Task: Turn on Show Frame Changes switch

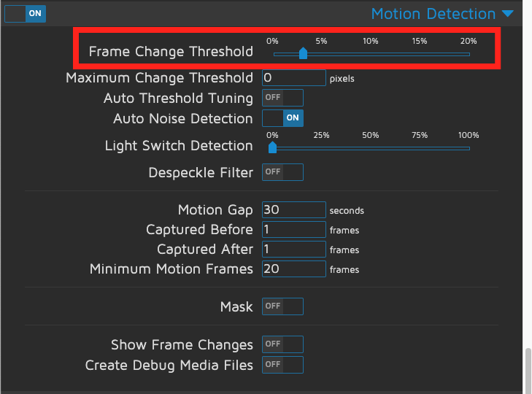Action: click(x=282, y=344)
